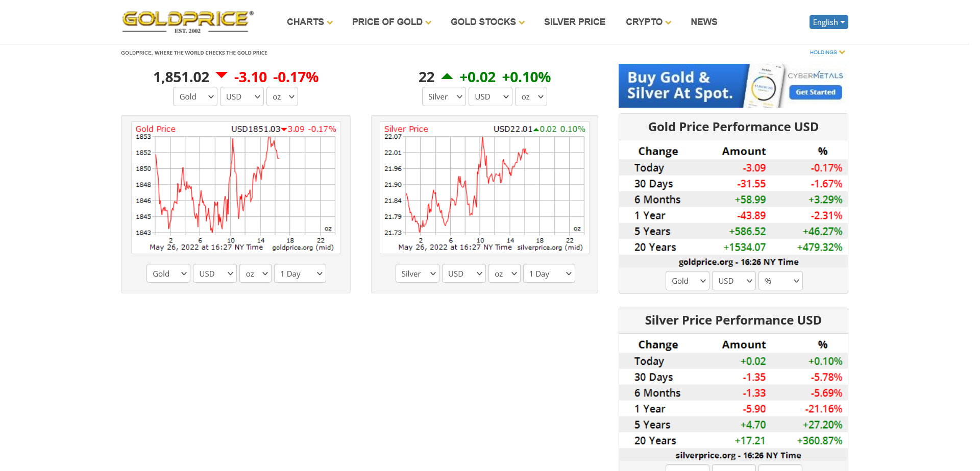This screenshot has width=980, height=471.
Task: Click the green up arrow beside silver price
Action: (x=447, y=77)
